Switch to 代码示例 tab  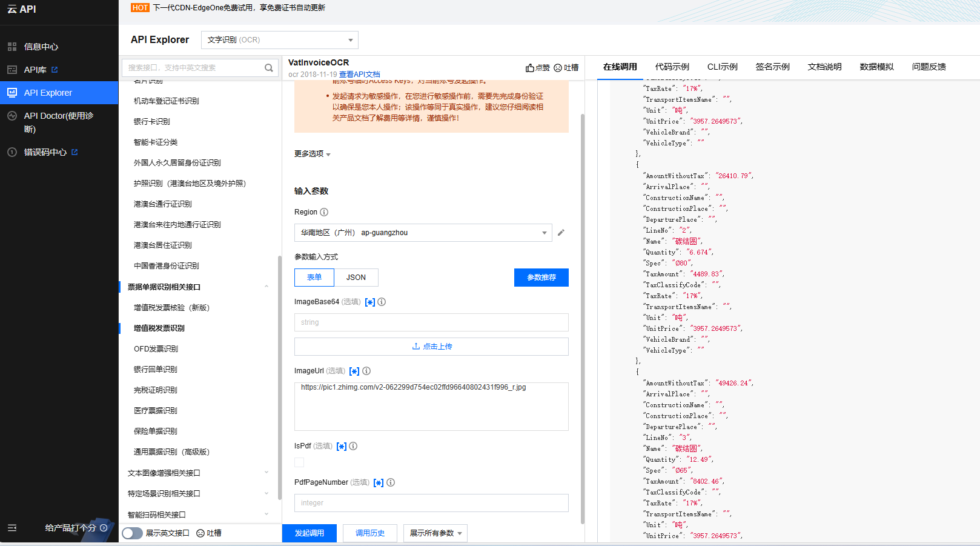tap(672, 67)
